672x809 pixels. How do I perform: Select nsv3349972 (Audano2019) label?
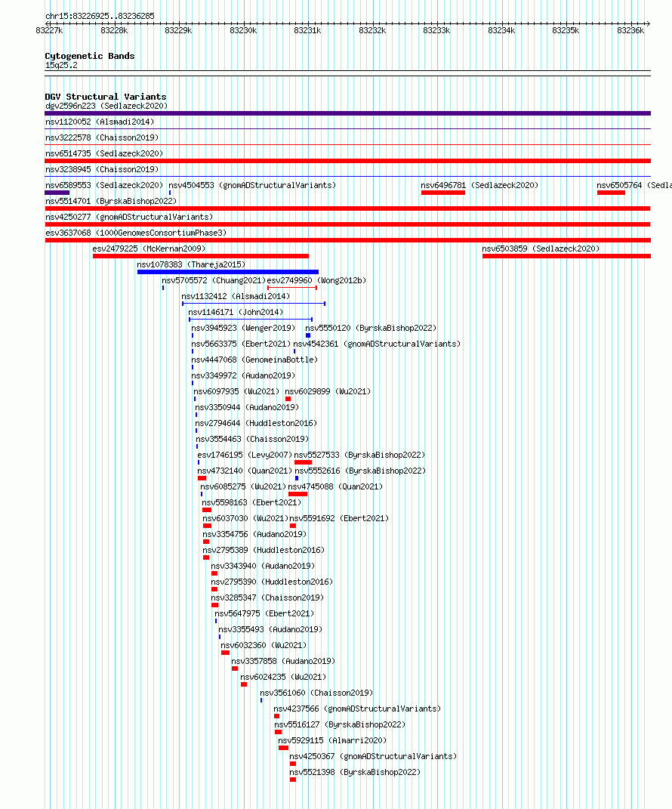[x=243, y=376]
